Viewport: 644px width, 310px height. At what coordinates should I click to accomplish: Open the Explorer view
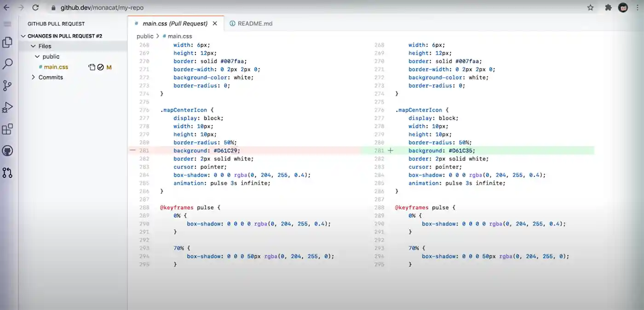click(7, 42)
